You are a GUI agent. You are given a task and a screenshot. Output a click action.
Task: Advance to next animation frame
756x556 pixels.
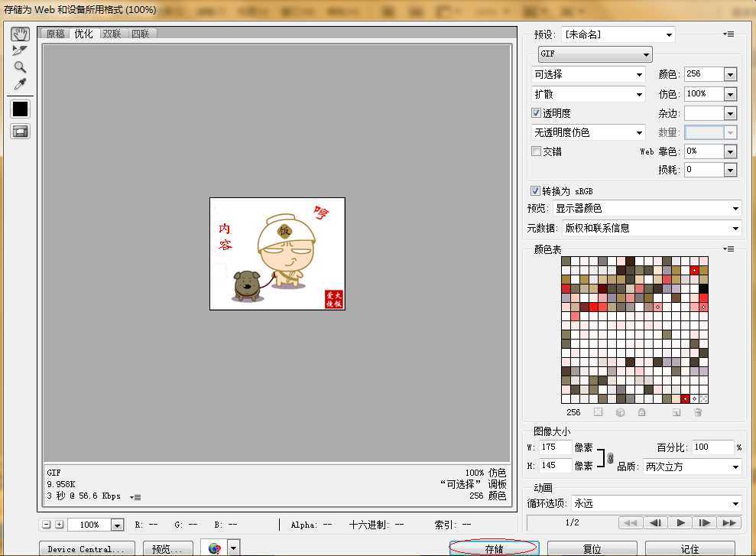pos(703,523)
